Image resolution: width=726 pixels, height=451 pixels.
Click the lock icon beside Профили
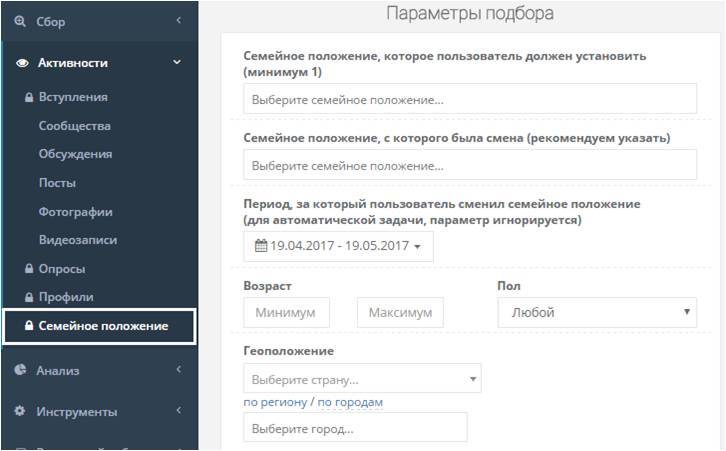tap(29, 297)
